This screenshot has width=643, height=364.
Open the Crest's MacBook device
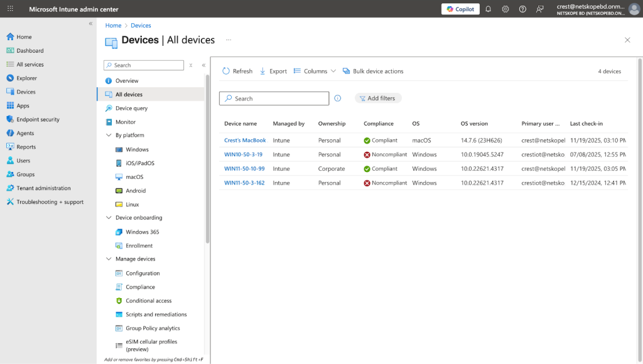tap(245, 140)
